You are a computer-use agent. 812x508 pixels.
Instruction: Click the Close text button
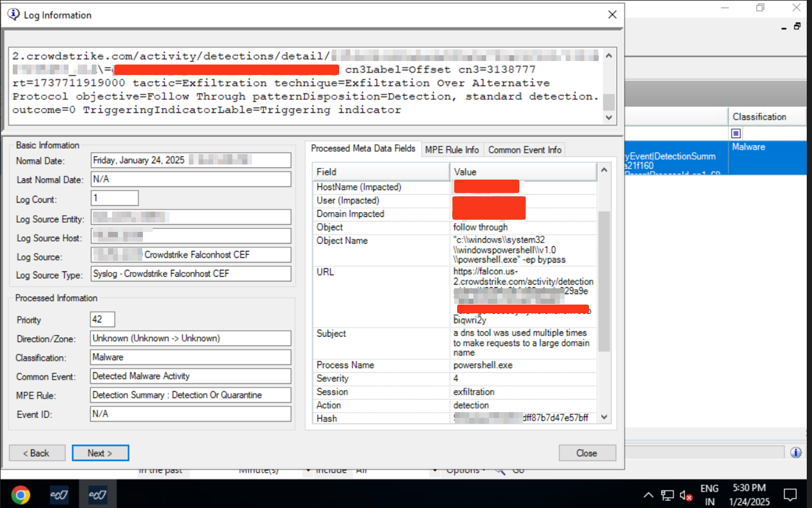(587, 453)
